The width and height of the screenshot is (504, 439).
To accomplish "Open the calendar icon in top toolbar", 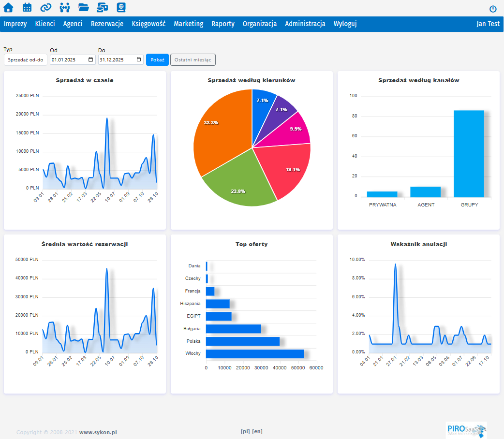I will point(27,8).
